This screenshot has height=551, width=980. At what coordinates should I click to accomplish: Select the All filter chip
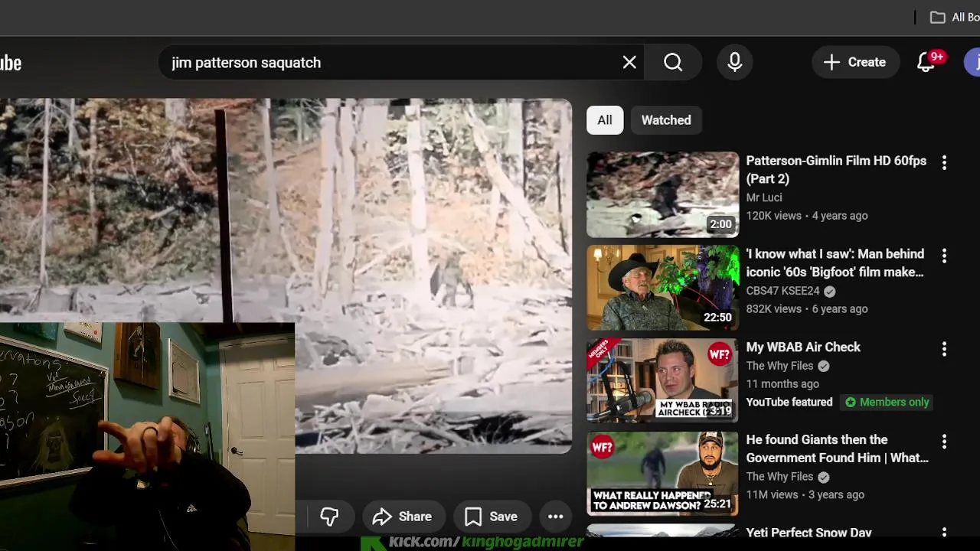click(605, 120)
